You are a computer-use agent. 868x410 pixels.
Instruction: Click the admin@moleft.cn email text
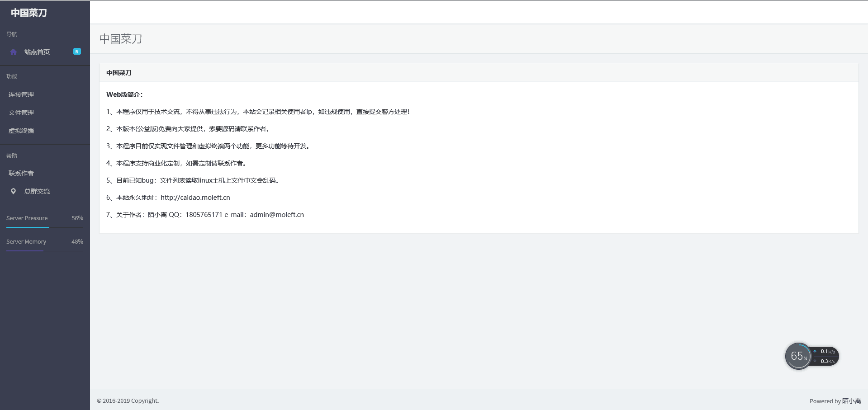(x=277, y=215)
